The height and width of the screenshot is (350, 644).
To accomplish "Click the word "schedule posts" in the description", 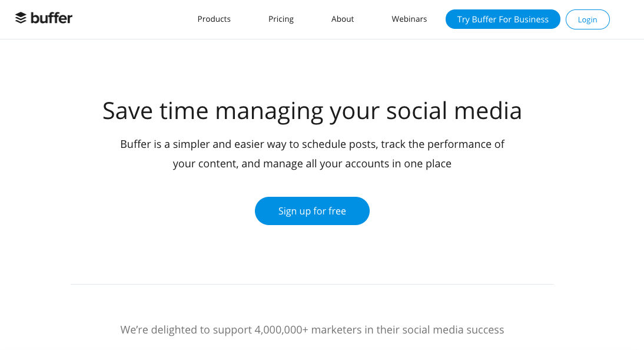I will 340,144.
